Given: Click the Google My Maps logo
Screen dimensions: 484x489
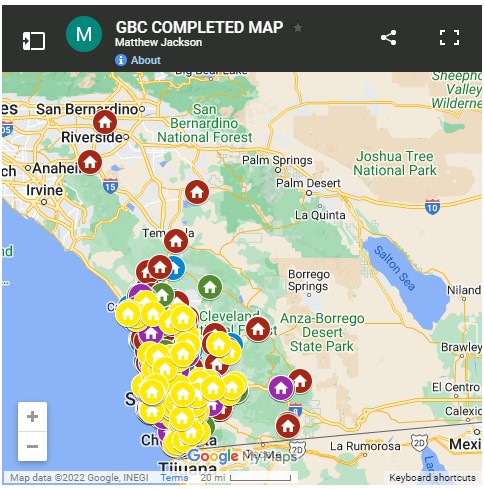Looking at the screenshot, I should point(242,456).
